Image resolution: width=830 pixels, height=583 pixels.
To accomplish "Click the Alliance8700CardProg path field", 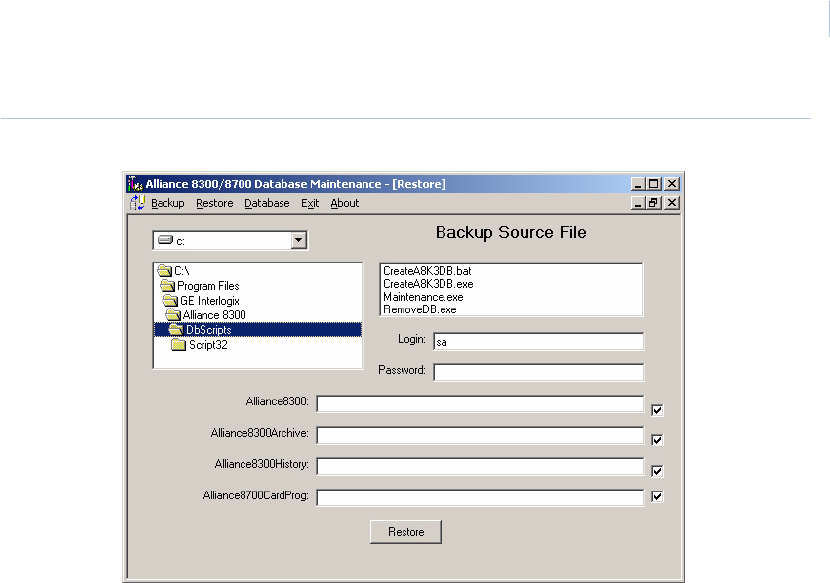I will pos(480,498).
